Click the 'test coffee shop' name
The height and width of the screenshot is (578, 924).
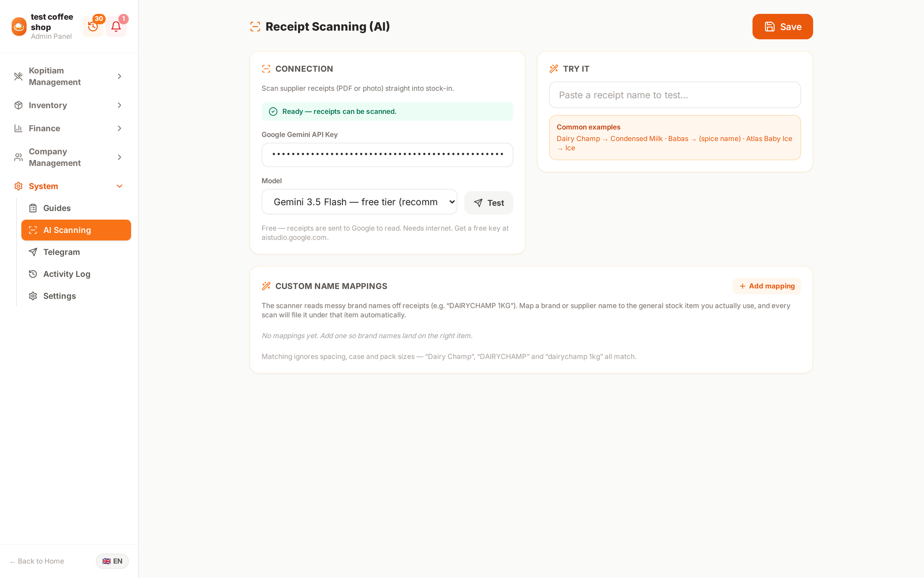(52, 22)
